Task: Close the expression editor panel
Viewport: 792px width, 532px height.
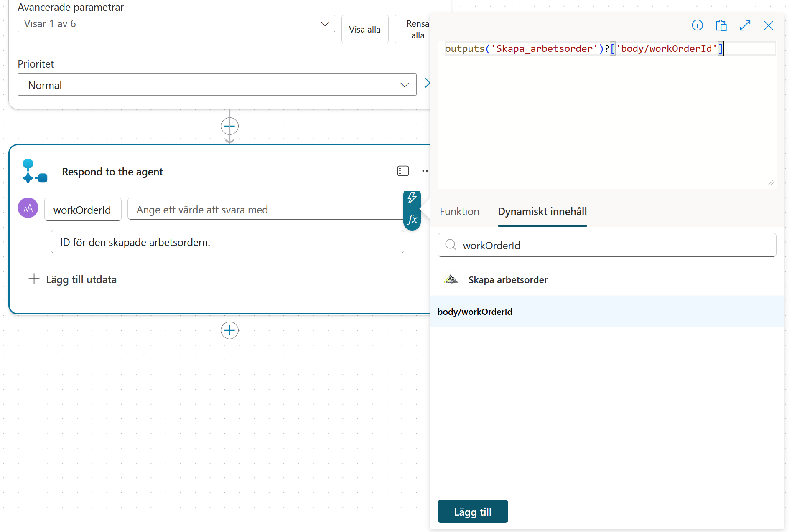Action: point(768,25)
